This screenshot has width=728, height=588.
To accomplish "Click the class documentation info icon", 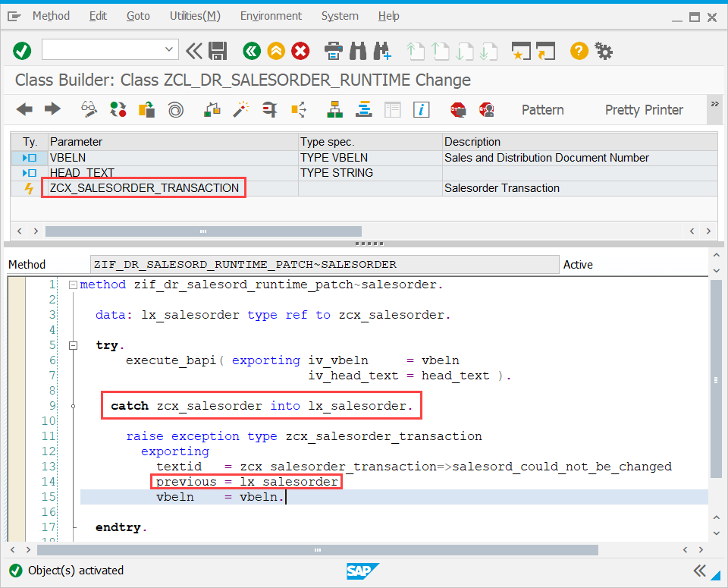I will [422, 110].
